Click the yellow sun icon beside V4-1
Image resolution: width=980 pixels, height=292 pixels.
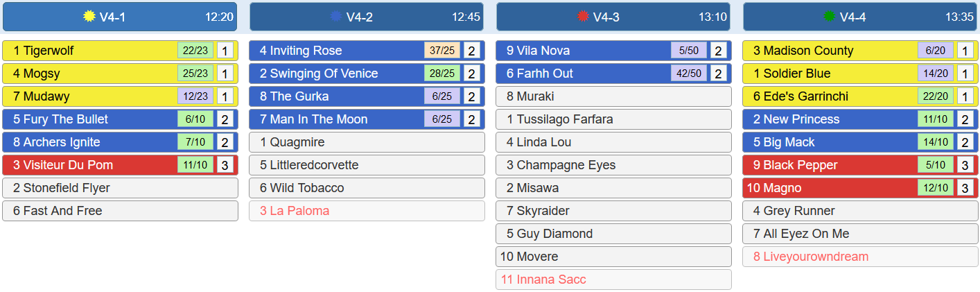click(89, 16)
